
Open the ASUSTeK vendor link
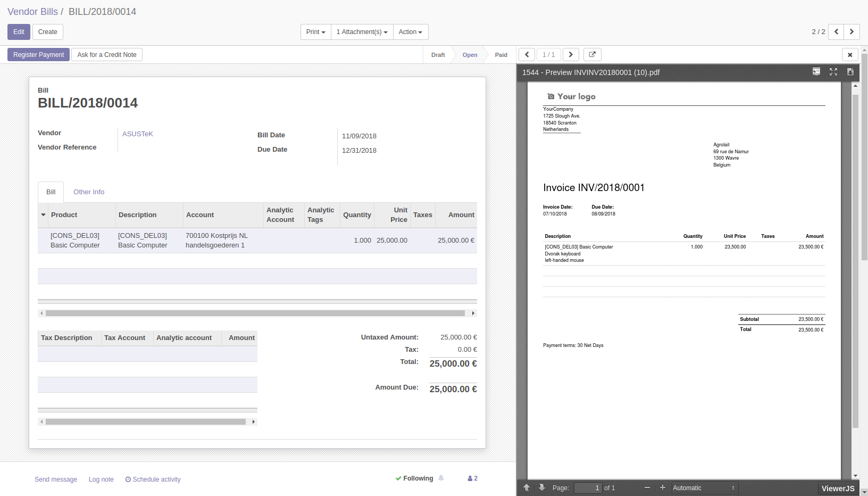click(x=138, y=134)
